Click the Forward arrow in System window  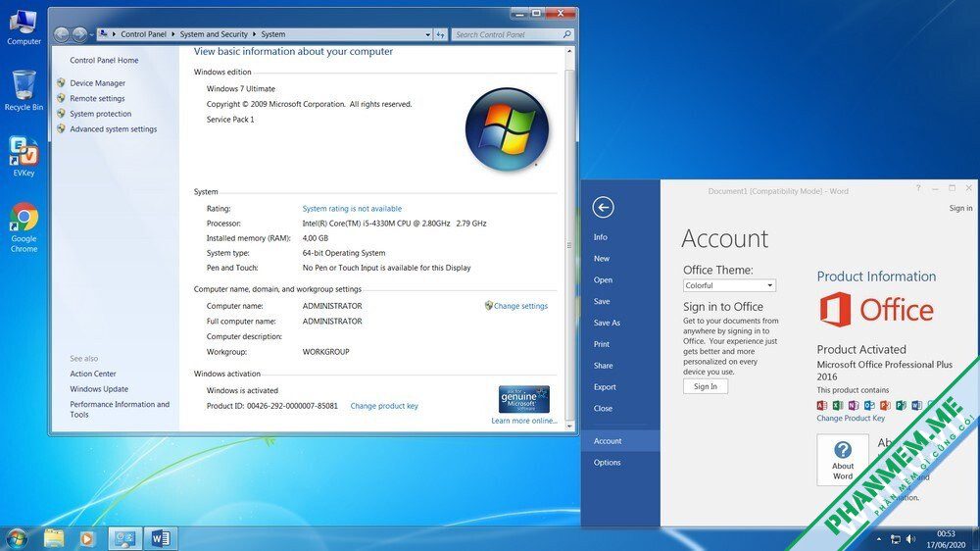click(78, 34)
